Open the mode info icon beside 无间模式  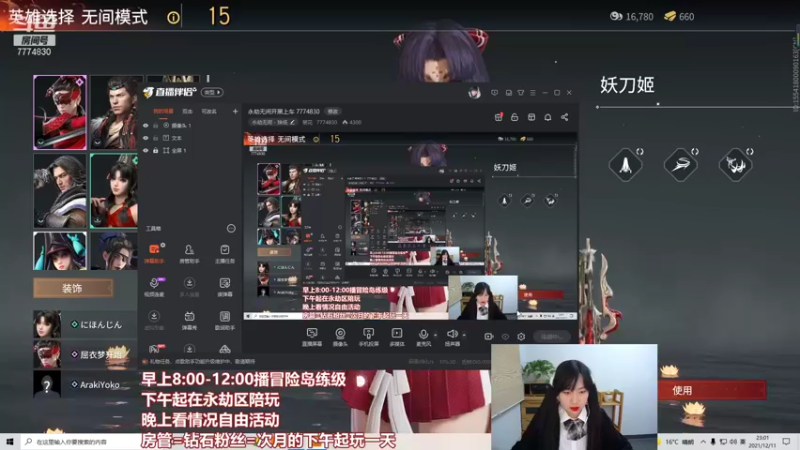[x=173, y=18]
